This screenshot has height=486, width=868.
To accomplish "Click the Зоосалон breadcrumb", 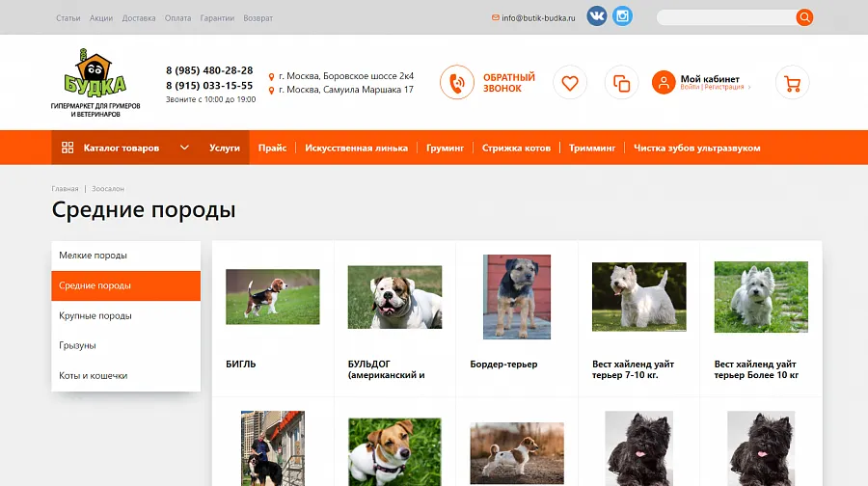I will 108,189.
